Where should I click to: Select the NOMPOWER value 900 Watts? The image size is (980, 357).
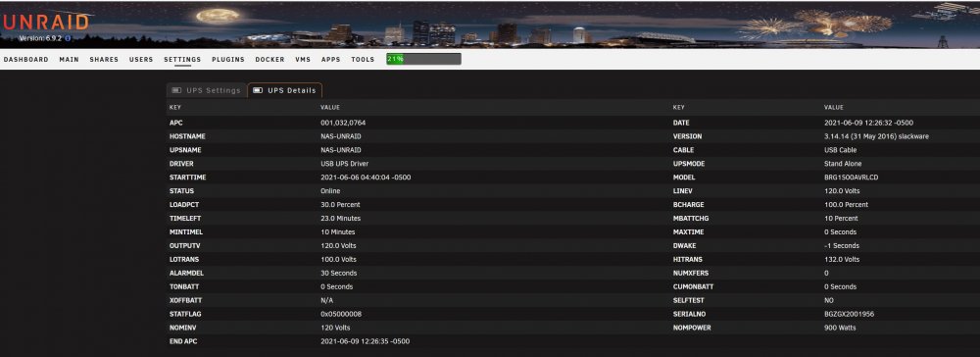coord(840,328)
